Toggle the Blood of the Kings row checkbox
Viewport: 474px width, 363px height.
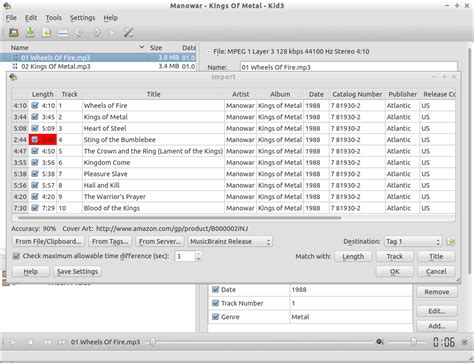click(x=35, y=208)
